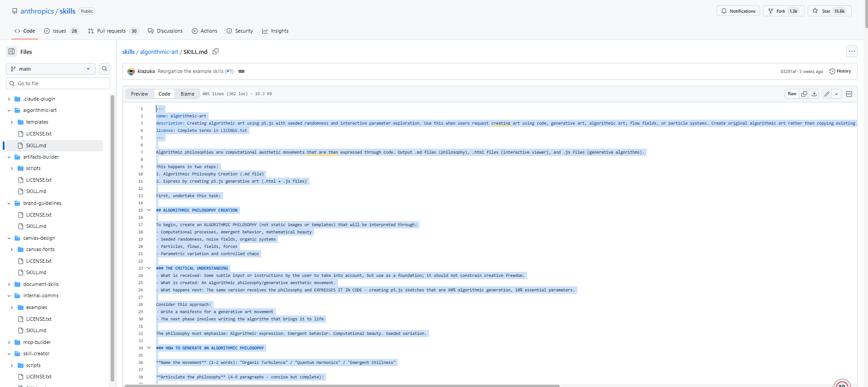This screenshot has width=868, height=387.
Task: Click the file tree vertical scrollbar
Action: (x=112, y=238)
